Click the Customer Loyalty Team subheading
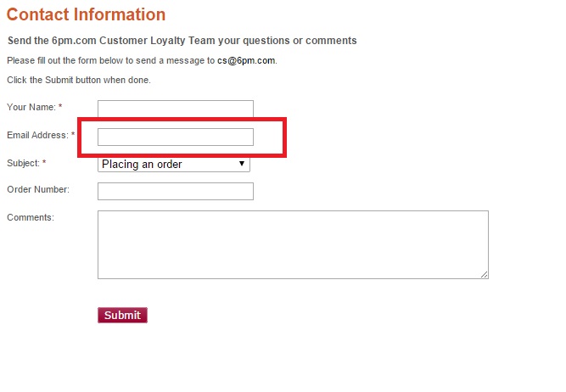The image size is (566, 392). [182, 41]
